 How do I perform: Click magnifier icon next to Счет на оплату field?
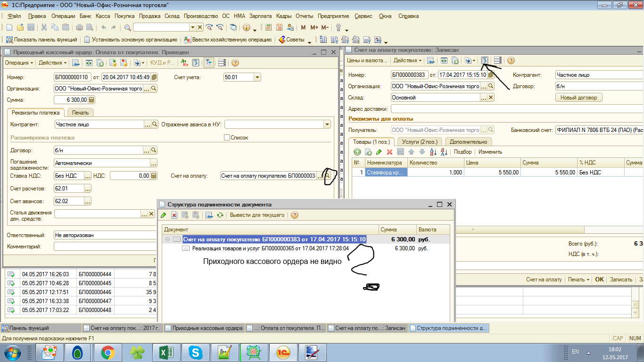click(x=328, y=176)
